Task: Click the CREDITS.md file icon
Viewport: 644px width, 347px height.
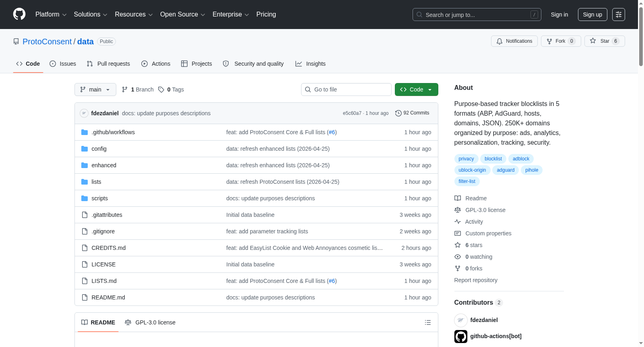Action: [85, 248]
